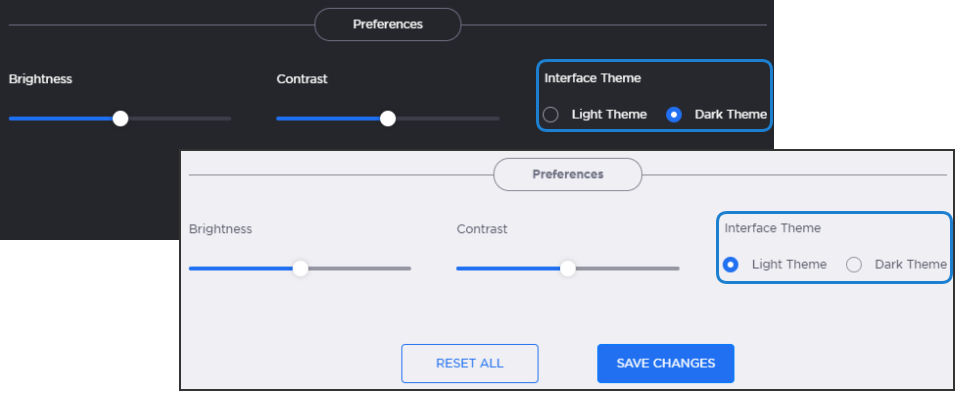Select Light Theme radio in dark panel
Image resolution: width=974 pixels, height=410 pixels.
coord(550,114)
